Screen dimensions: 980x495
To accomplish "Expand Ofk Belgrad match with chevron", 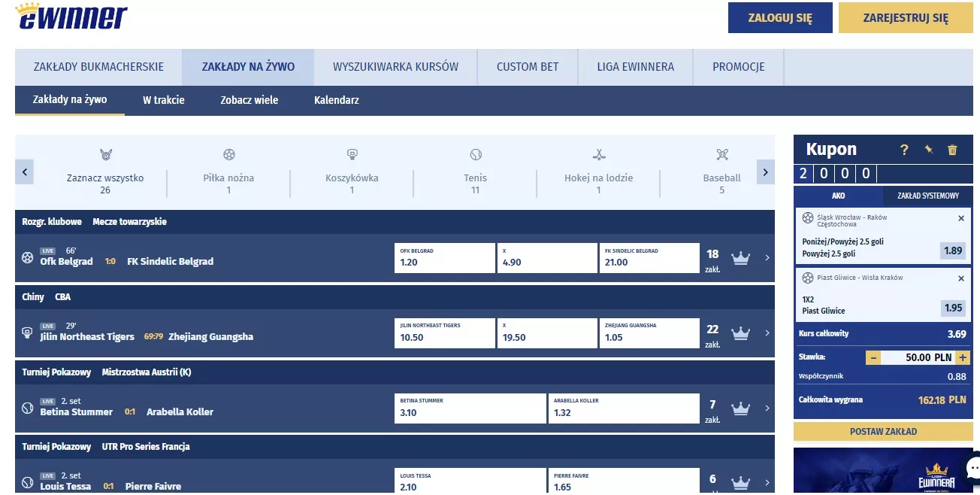I will [767, 258].
